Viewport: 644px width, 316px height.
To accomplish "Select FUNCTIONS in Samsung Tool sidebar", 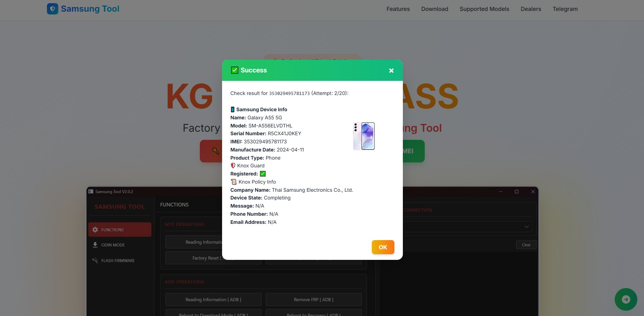I will (120, 229).
